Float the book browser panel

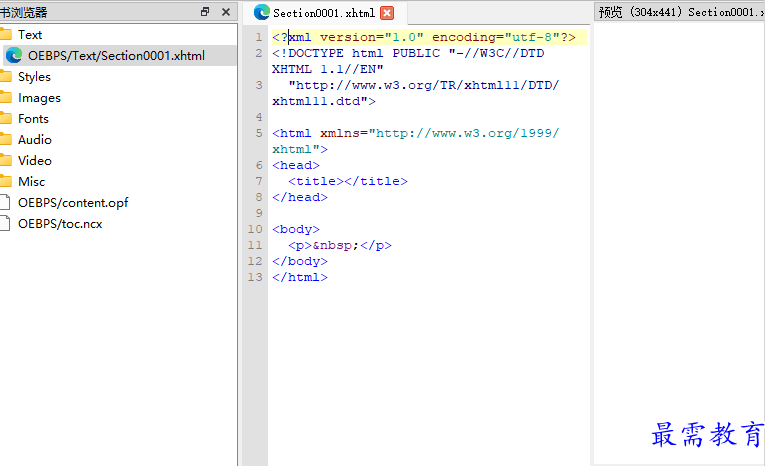click(x=206, y=12)
